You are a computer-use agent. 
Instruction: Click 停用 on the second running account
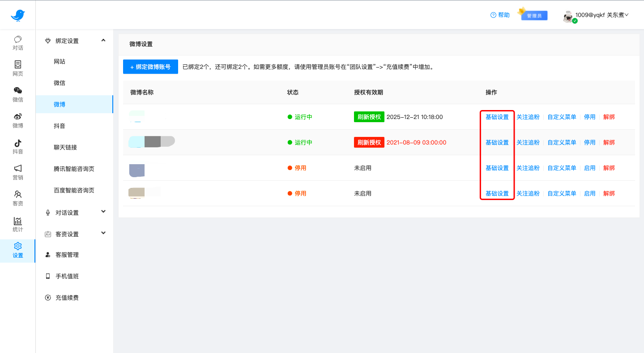click(x=589, y=142)
